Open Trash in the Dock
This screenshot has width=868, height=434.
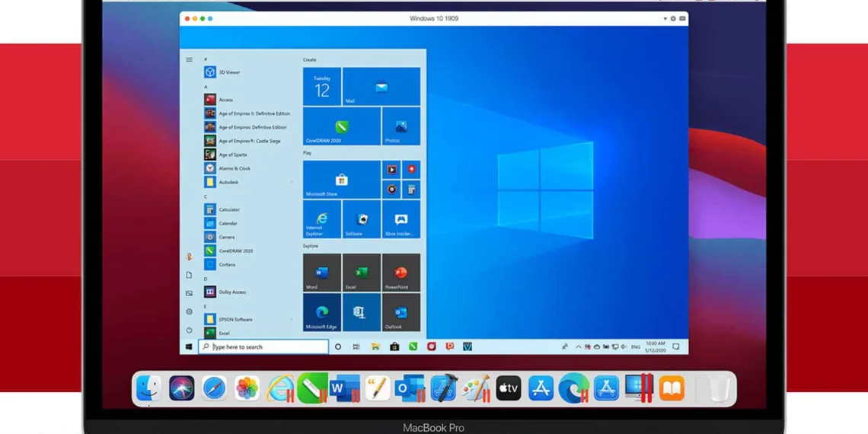pyautogui.click(x=718, y=388)
